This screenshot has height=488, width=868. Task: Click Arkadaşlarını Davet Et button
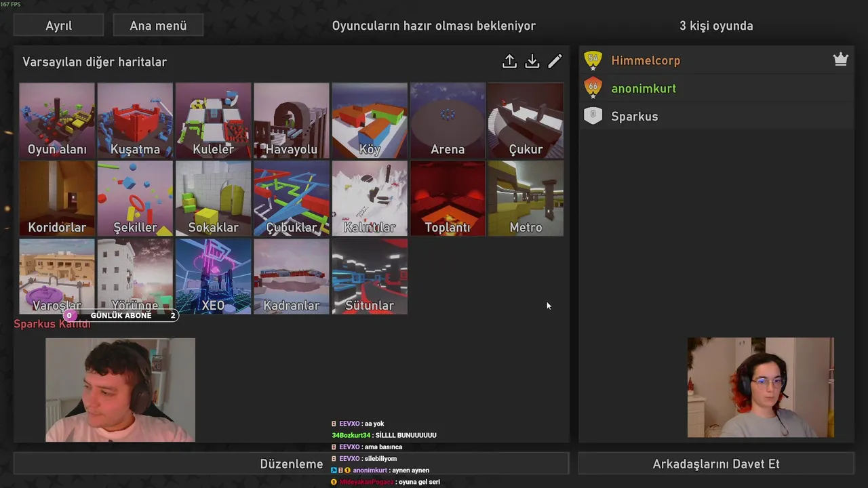pyautogui.click(x=716, y=464)
